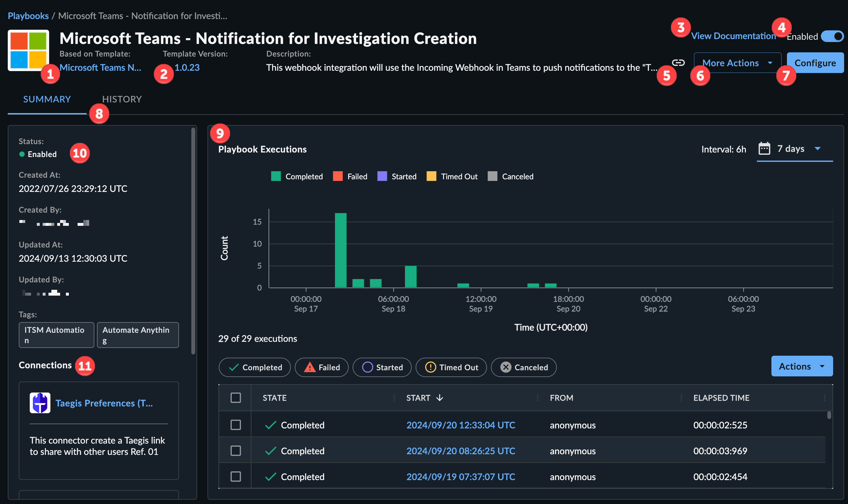
Task: Toggle the Completed status filter chip
Action: tap(255, 367)
